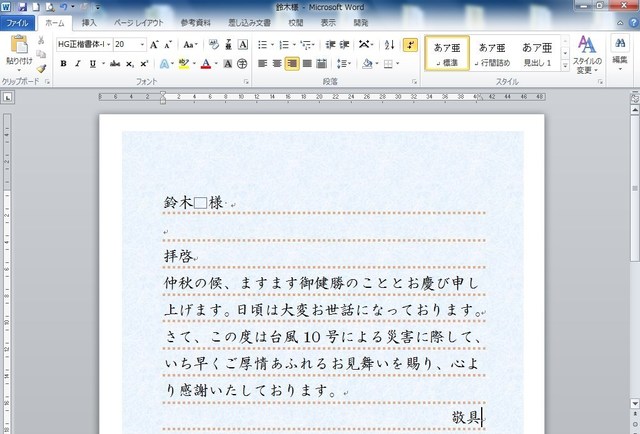Toggle italic formatting

tap(78, 64)
